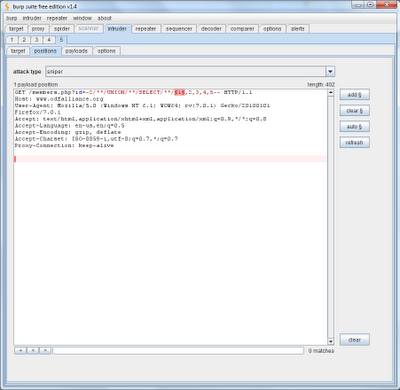Click the request editor scroll down arrow
The width and height of the screenshot is (400, 390).
(330, 341)
